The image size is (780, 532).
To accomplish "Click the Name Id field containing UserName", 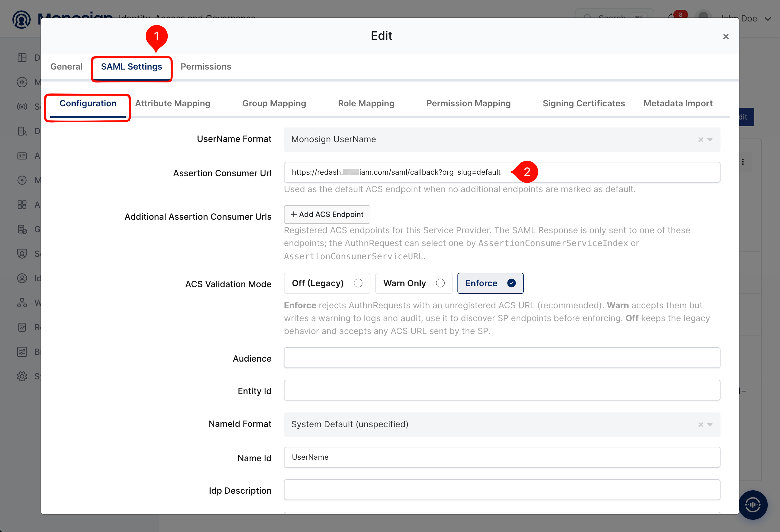I will click(502, 457).
